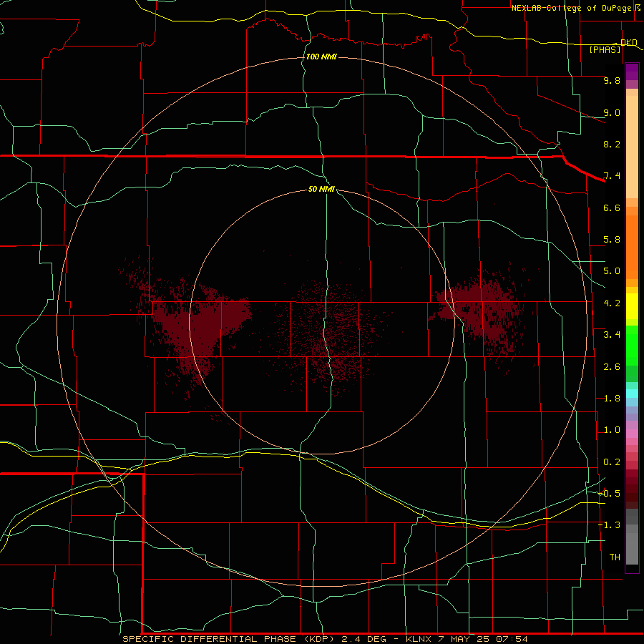Image resolution: width=644 pixels, height=644 pixels.
Task: Click the yellow segment of the color bar
Action: pos(632,306)
